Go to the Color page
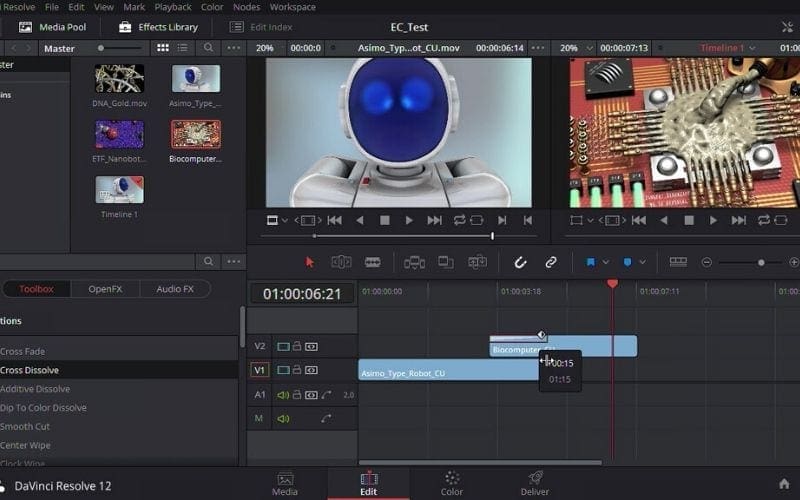 click(x=452, y=484)
